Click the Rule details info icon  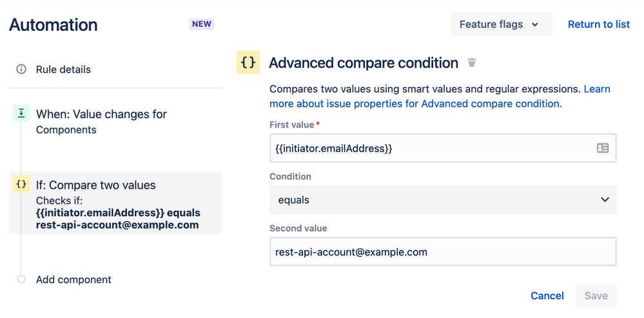(x=21, y=69)
